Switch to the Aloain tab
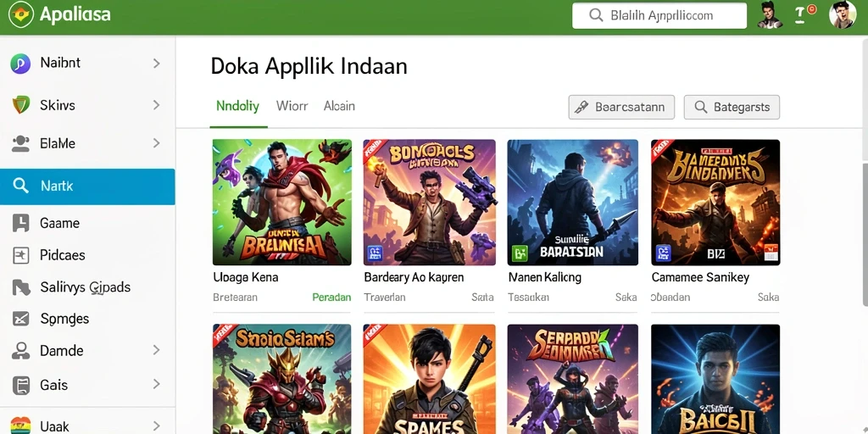 [339, 106]
